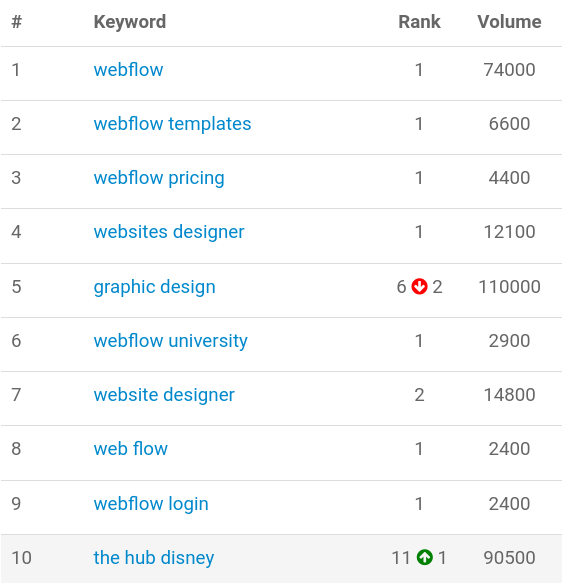Click volume 2400 in webflow login row
This screenshot has height=583, width=562.
tap(509, 504)
